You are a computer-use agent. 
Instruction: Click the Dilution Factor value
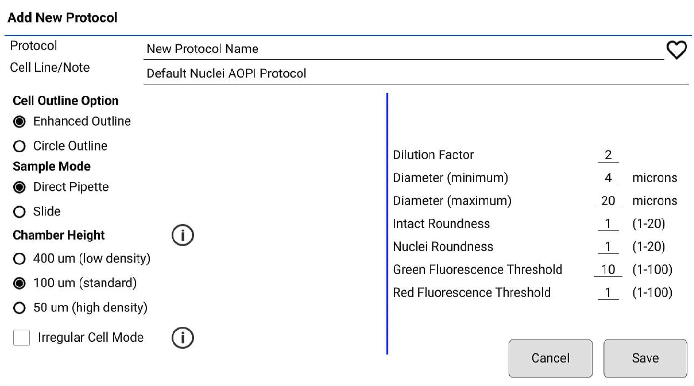608,155
